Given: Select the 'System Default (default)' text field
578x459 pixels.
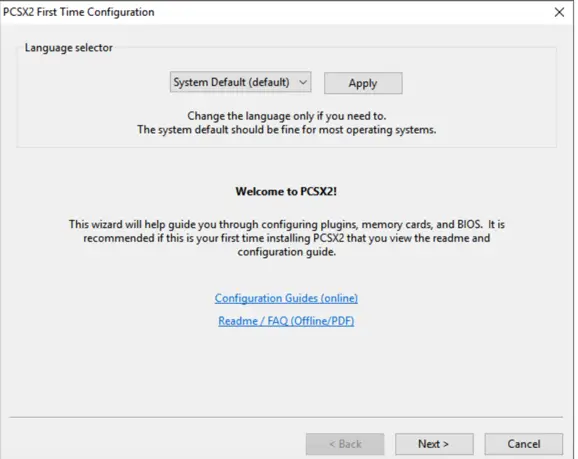Looking at the screenshot, I should click(231, 82).
